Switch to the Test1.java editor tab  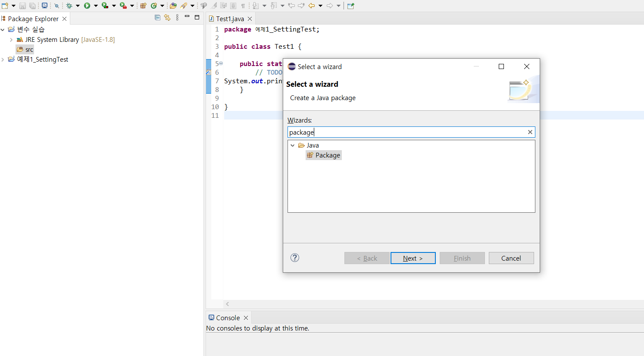230,19
